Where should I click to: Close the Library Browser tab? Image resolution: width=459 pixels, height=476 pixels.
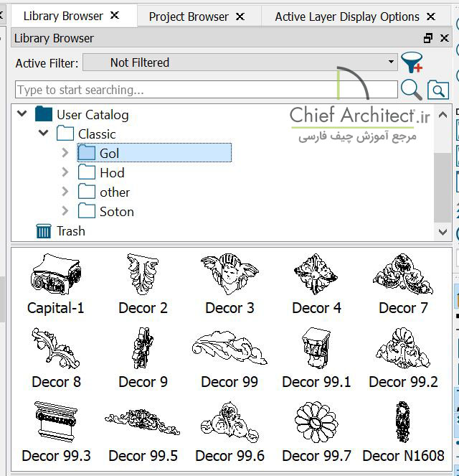tap(115, 16)
